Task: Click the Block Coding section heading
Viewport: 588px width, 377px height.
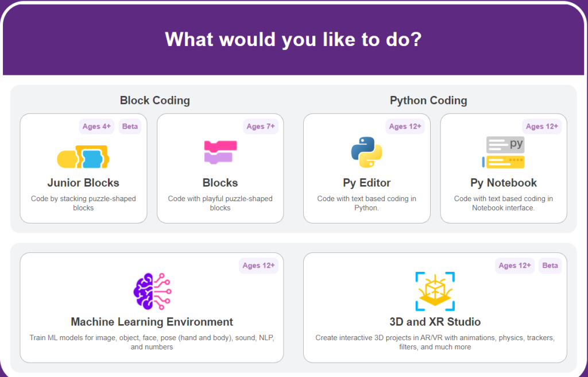Action: [154, 101]
